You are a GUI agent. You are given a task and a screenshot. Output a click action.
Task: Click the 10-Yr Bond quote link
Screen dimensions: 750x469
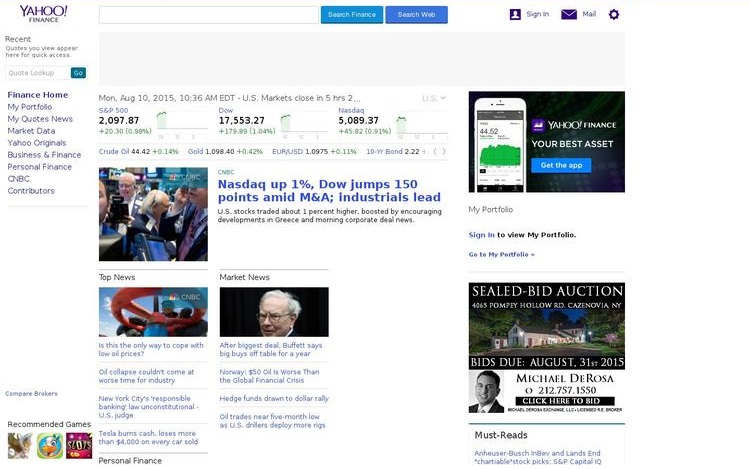click(x=385, y=152)
